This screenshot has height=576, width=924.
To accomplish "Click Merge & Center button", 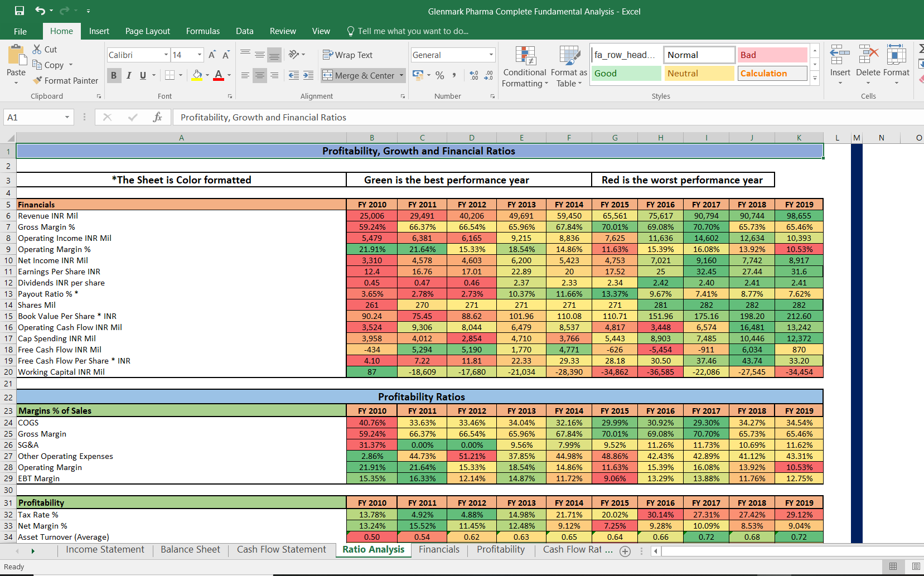I will pos(359,75).
